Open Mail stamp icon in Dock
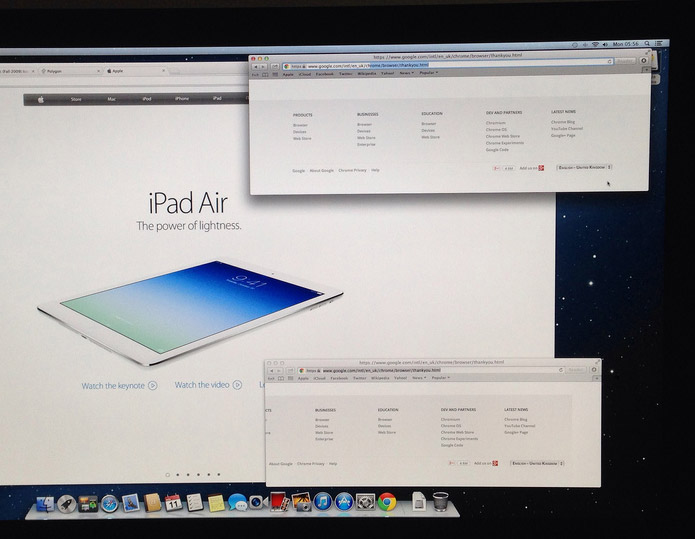This screenshot has height=539, width=695. tap(130, 503)
